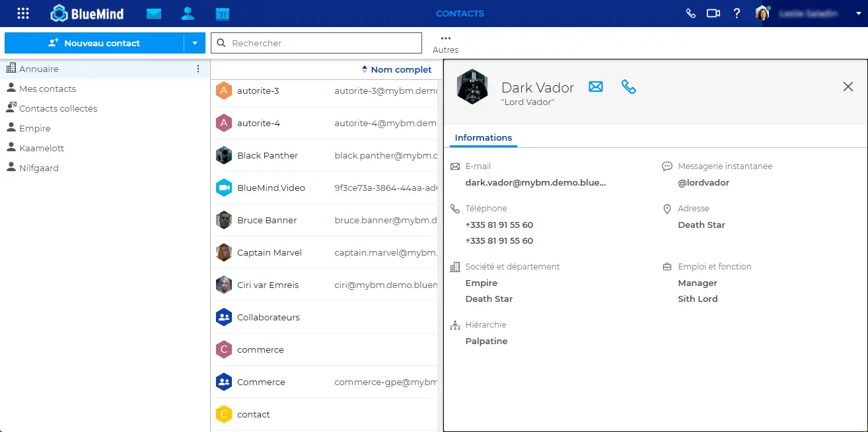The height and width of the screenshot is (432, 868).
Task: Expand the user account dropdown arrow
Action: click(858, 13)
